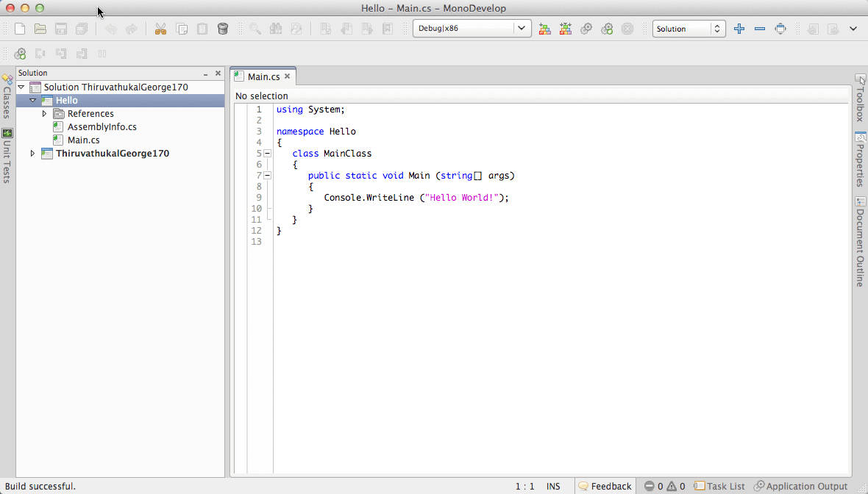Open a file with the Open toolbar icon
868x494 pixels.
click(40, 28)
